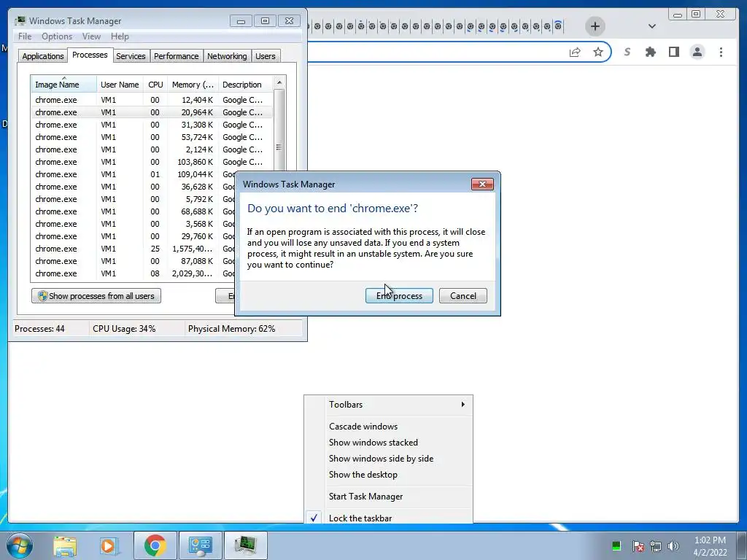747x560 pixels.
Task: Toggle Lock the taskbar checkmark
Action: coord(388,517)
